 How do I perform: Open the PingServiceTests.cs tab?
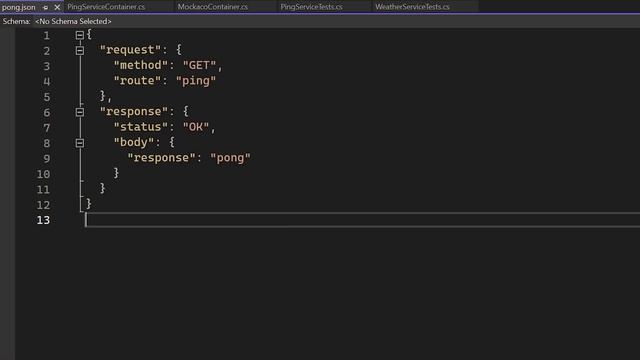[311, 7]
